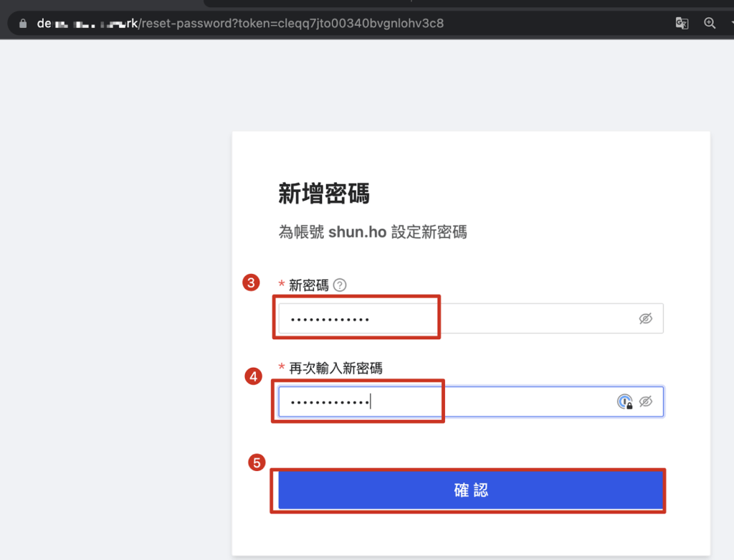
Task: Click the 新密碼 field label
Action: click(308, 285)
